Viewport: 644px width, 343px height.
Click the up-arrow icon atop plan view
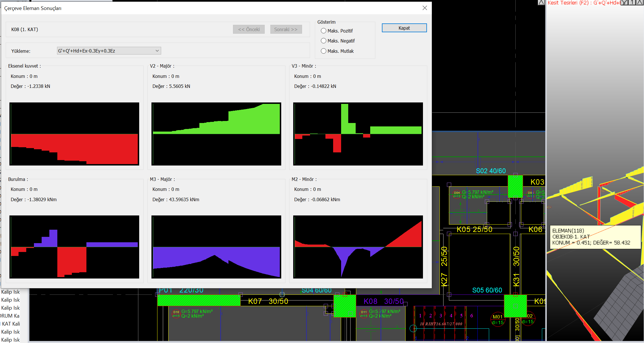coord(541,3)
